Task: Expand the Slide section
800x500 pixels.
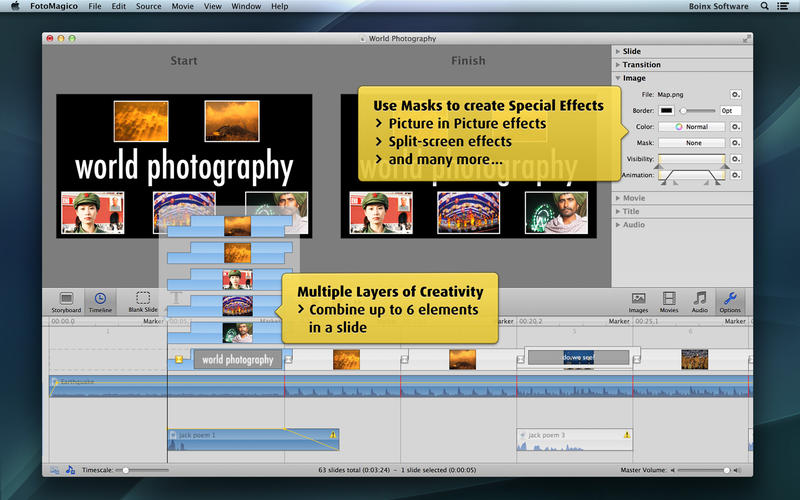Action: click(632, 51)
